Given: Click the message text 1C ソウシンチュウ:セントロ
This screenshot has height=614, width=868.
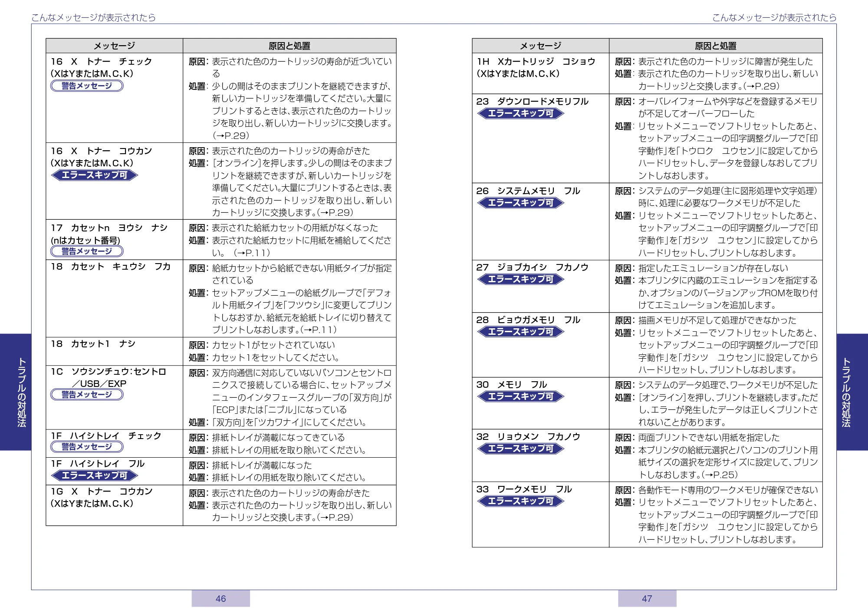Looking at the screenshot, I should pos(108,371).
